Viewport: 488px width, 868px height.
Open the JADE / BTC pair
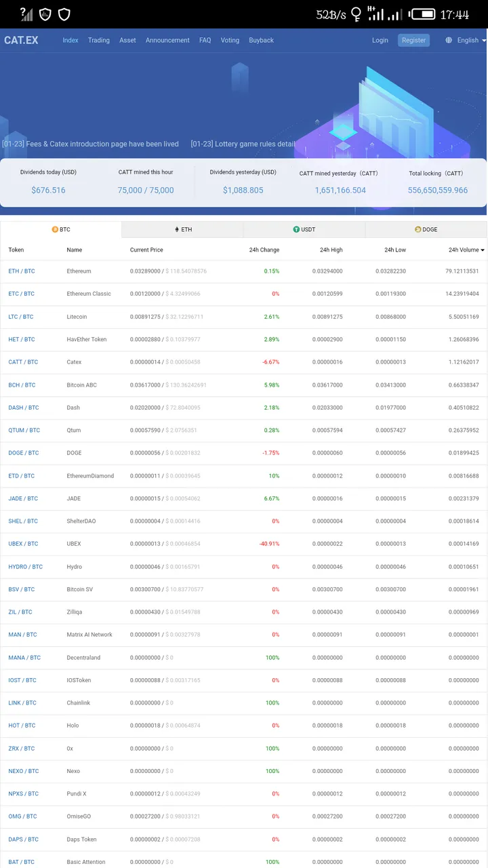point(23,498)
